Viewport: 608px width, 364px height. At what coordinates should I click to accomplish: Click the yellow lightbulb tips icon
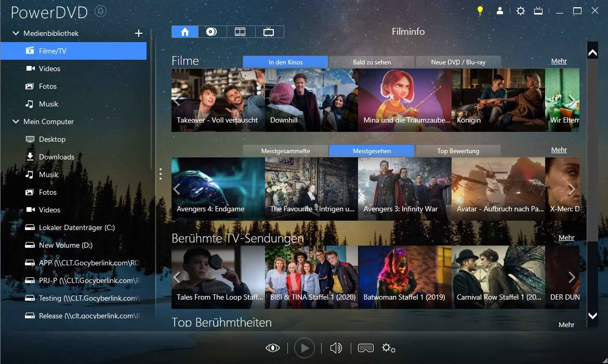point(480,11)
